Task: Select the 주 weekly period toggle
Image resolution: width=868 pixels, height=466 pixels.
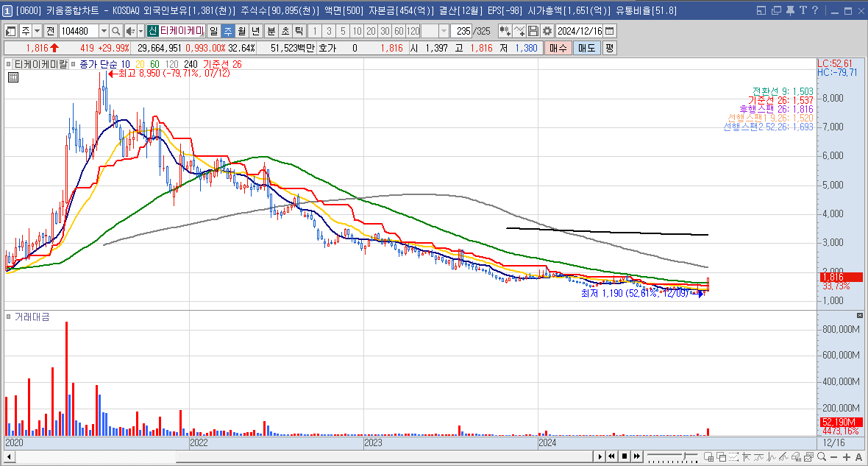Action: click(227, 31)
